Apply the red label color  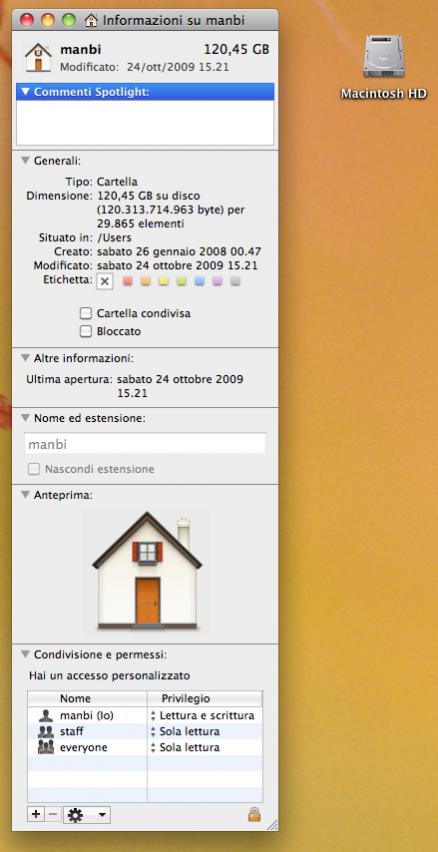coord(128,281)
